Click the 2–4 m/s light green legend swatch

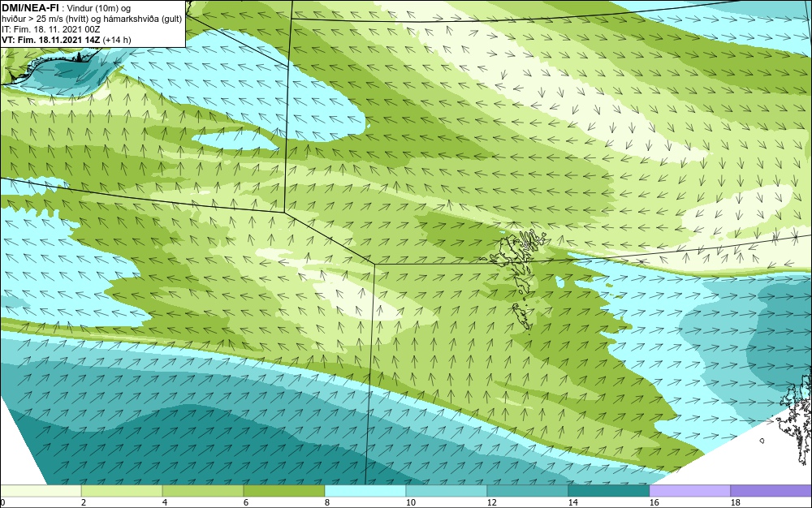(122, 491)
